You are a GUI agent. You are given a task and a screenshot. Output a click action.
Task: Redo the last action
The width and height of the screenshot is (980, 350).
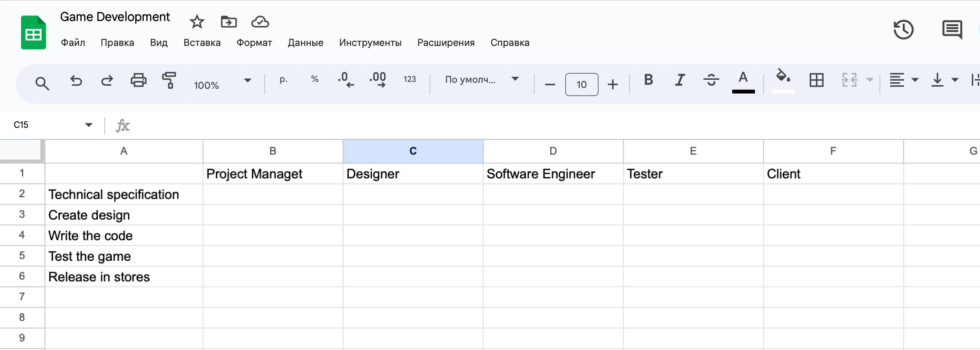(107, 81)
